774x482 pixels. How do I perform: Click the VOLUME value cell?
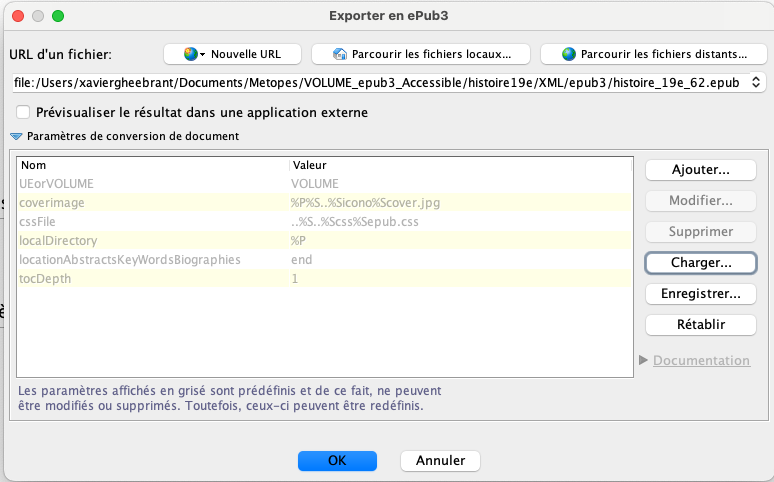point(460,184)
